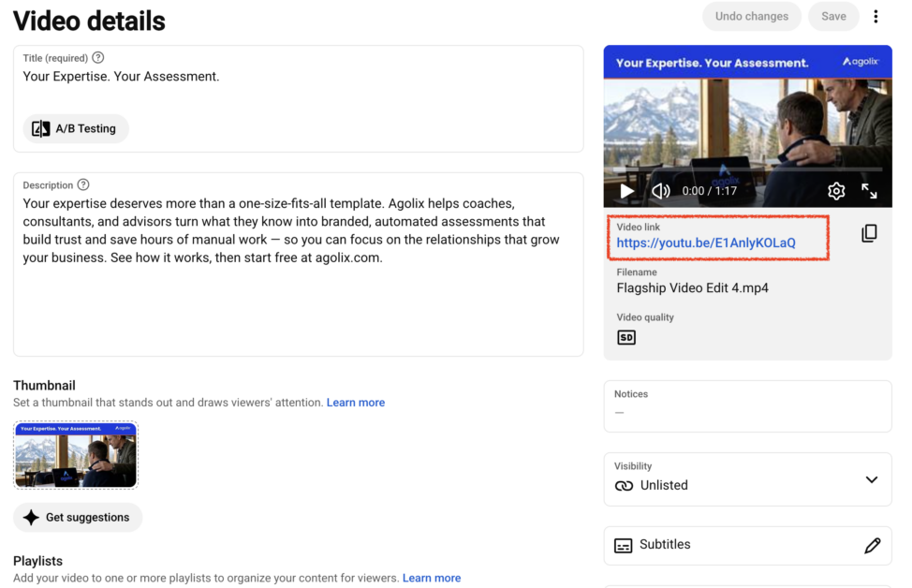Click the Video details heading
The image size is (912, 588).
pos(89,21)
